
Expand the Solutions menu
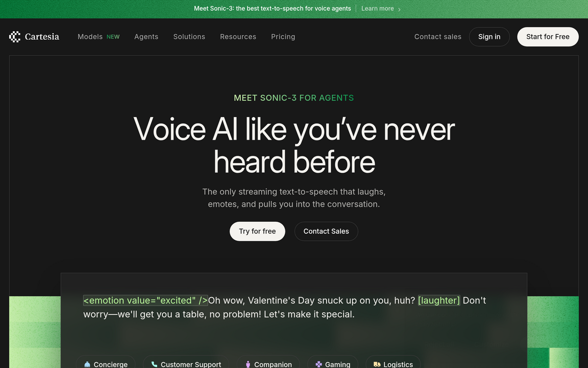pyautogui.click(x=189, y=37)
